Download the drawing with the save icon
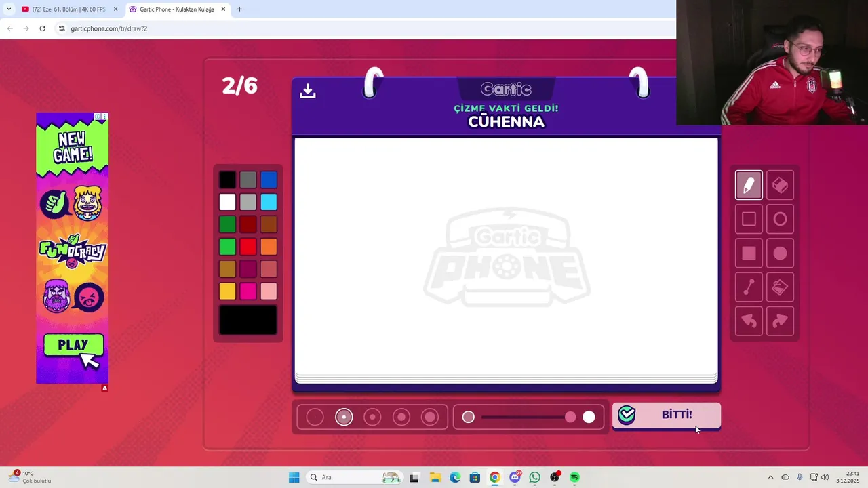868x488 pixels. click(x=308, y=91)
